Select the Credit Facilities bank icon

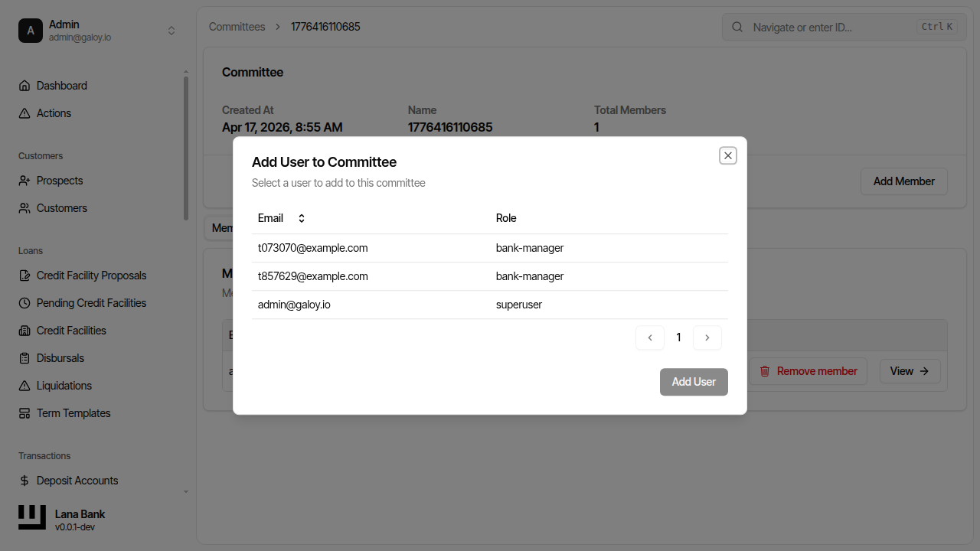coord(24,330)
